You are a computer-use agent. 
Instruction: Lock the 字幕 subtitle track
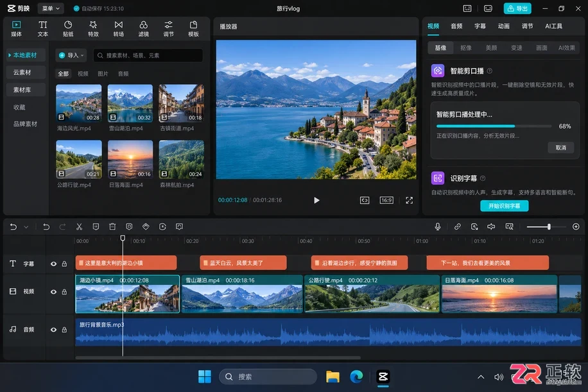click(x=64, y=264)
